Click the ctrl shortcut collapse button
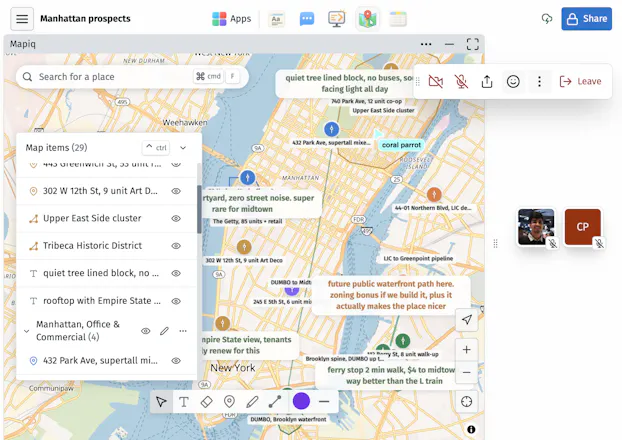 (156, 148)
